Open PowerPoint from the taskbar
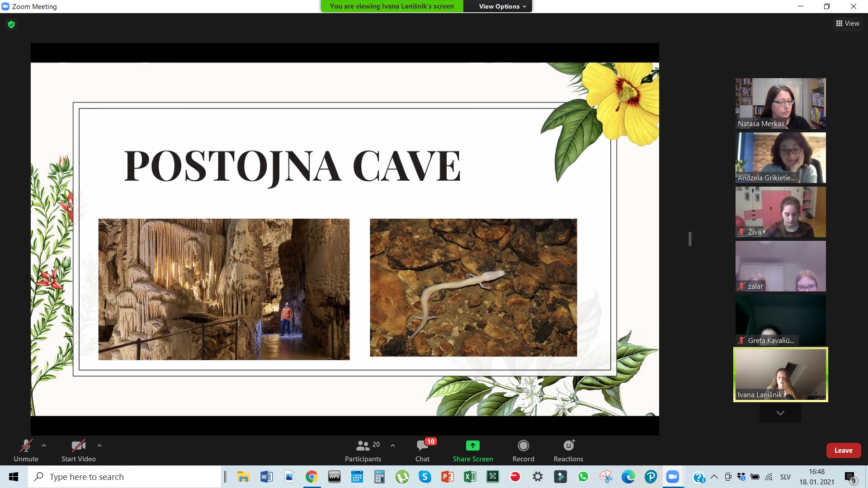Viewport: 868px width, 488px height. [x=447, y=477]
